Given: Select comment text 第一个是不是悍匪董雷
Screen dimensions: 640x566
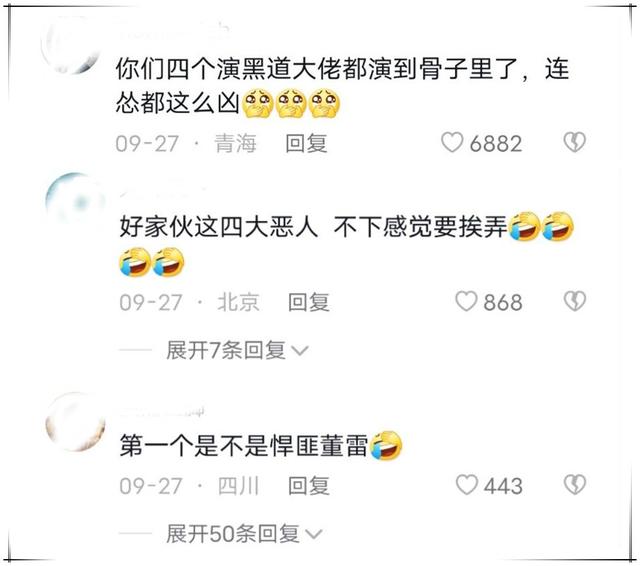Looking at the screenshot, I should pyautogui.click(x=244, y=446).
